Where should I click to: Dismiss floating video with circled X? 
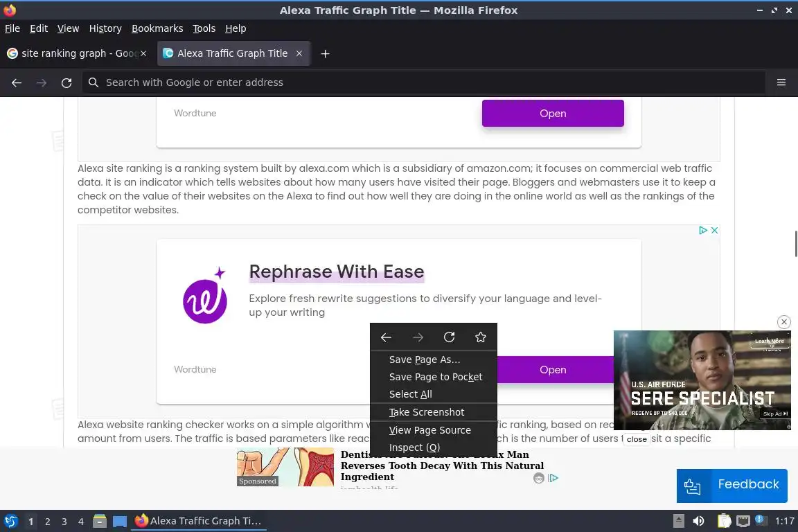pyautogui.click(x=783, y=321)
